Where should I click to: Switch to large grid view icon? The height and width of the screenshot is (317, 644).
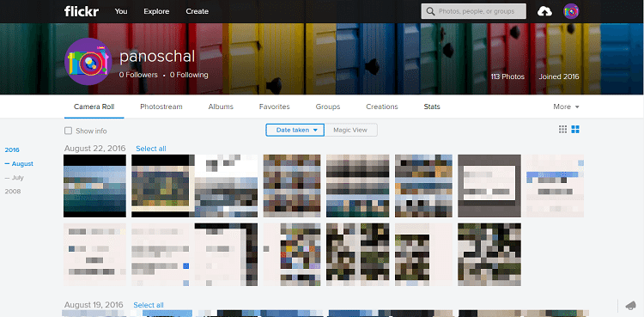pos(575,130)
